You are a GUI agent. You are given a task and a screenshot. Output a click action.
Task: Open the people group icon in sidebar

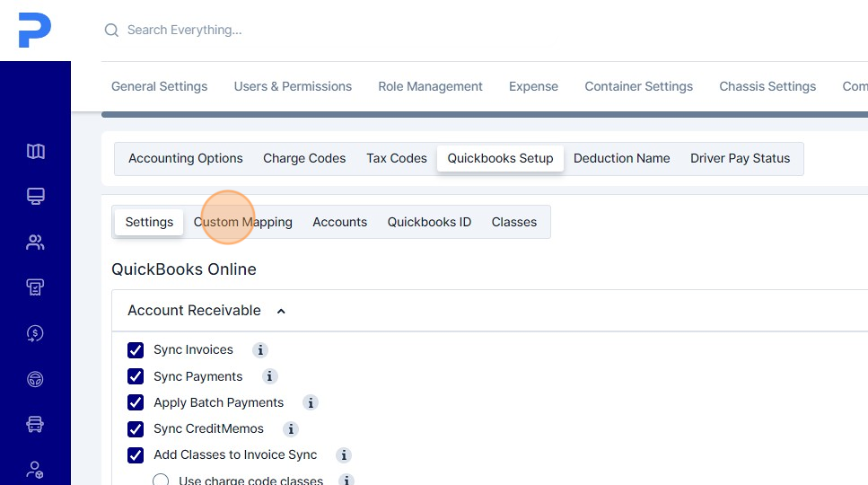(x=35, y=242)
